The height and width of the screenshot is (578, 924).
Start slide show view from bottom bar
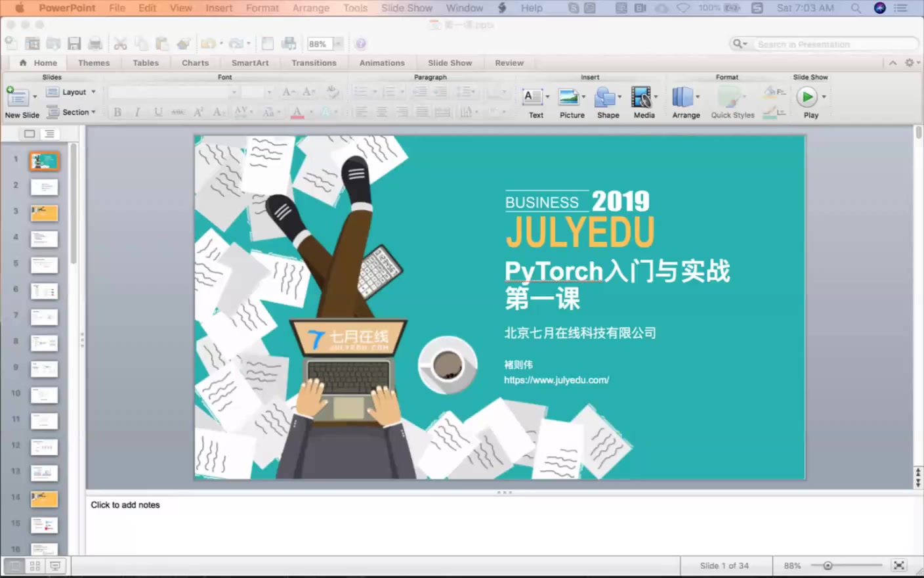56,566
